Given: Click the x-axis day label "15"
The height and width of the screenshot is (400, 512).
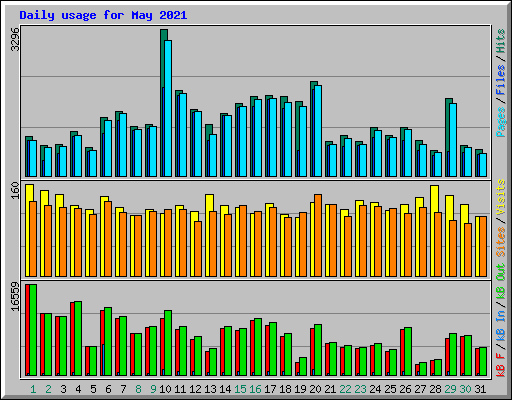Looking at the screenshot, I should 240,389.
